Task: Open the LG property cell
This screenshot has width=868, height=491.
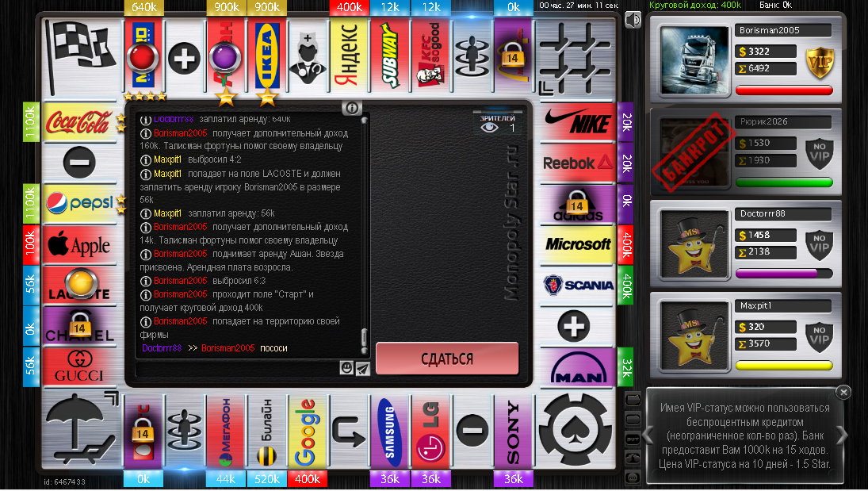Action: coord(430,431)
